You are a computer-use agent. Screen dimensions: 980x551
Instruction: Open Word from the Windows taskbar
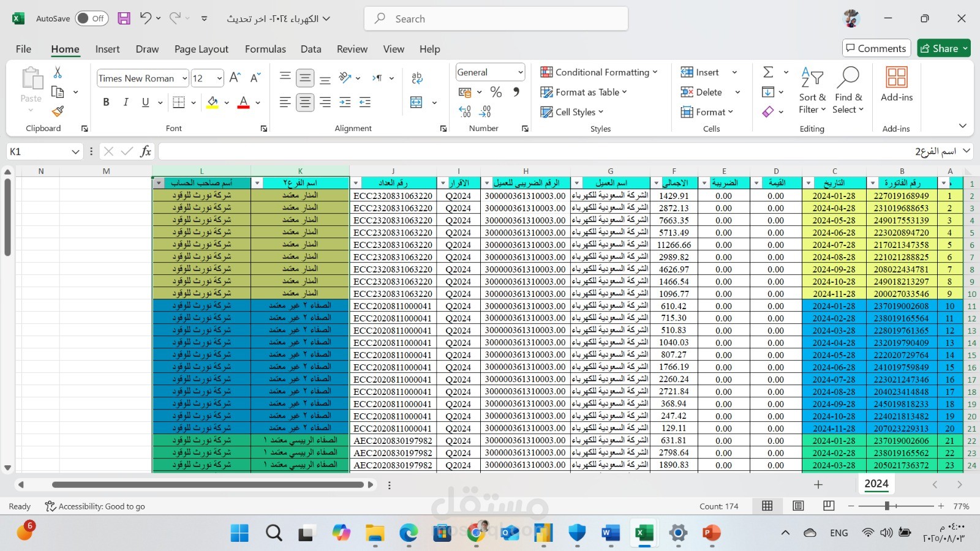[610, 533]
